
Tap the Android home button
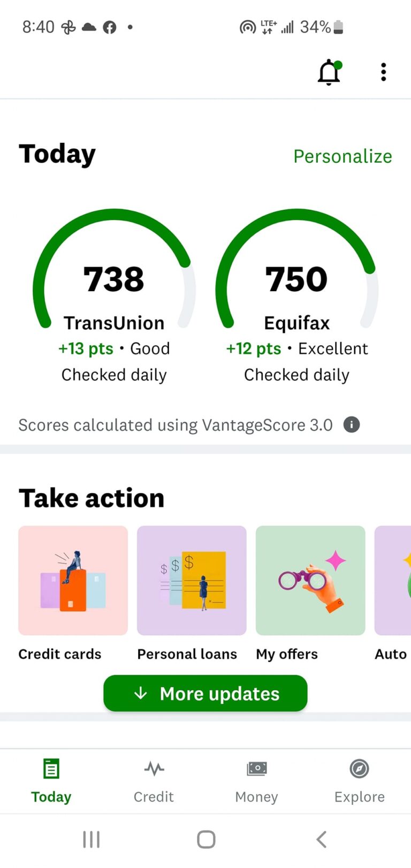tap(206, 839)
